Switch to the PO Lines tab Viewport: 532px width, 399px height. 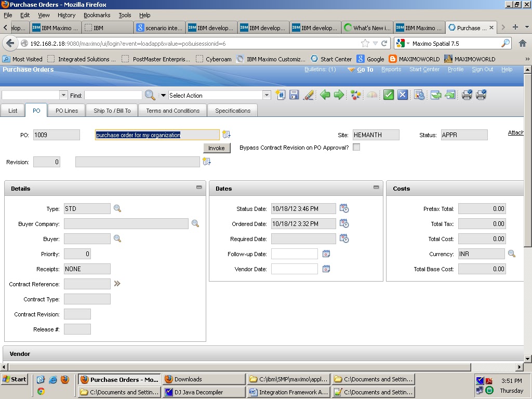point(66,110)
